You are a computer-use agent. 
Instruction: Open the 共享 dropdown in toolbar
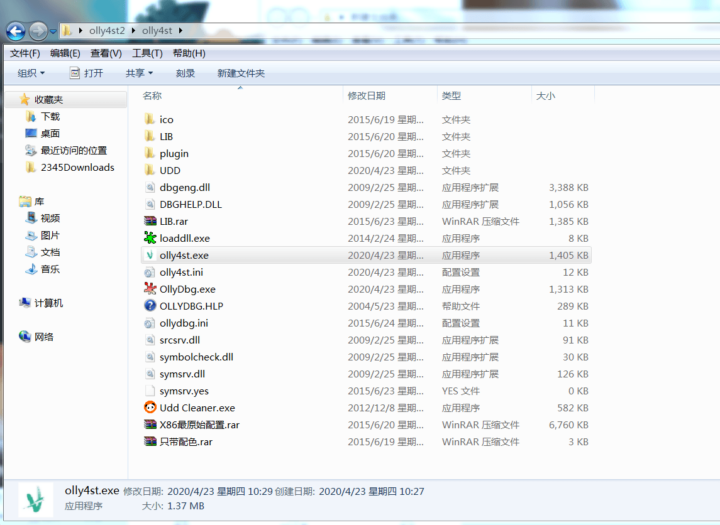click(140, 73)
